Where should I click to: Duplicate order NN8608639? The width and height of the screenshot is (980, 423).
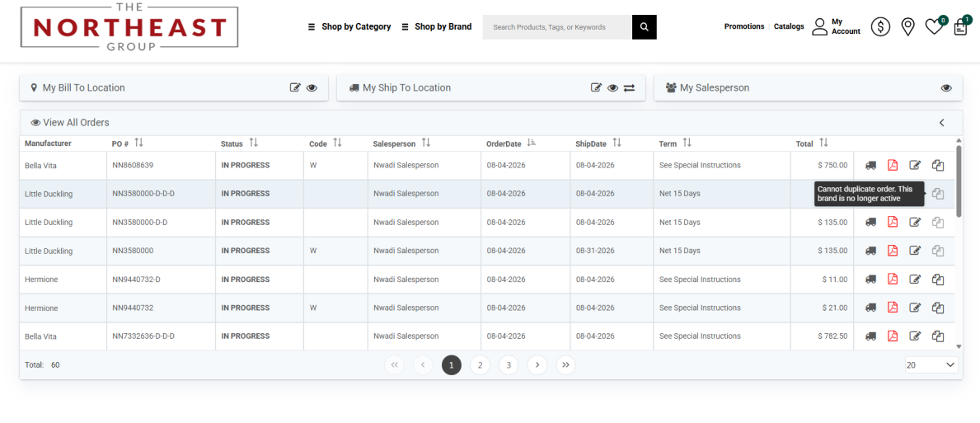pyautogui.click(x=937, y=166)
